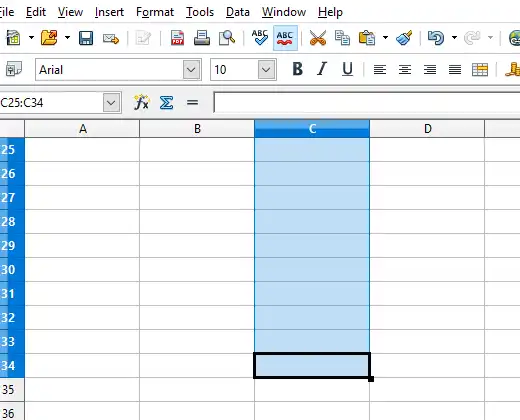Open the View menu
This screenshot has height=420, width=520.
[70, 12]
